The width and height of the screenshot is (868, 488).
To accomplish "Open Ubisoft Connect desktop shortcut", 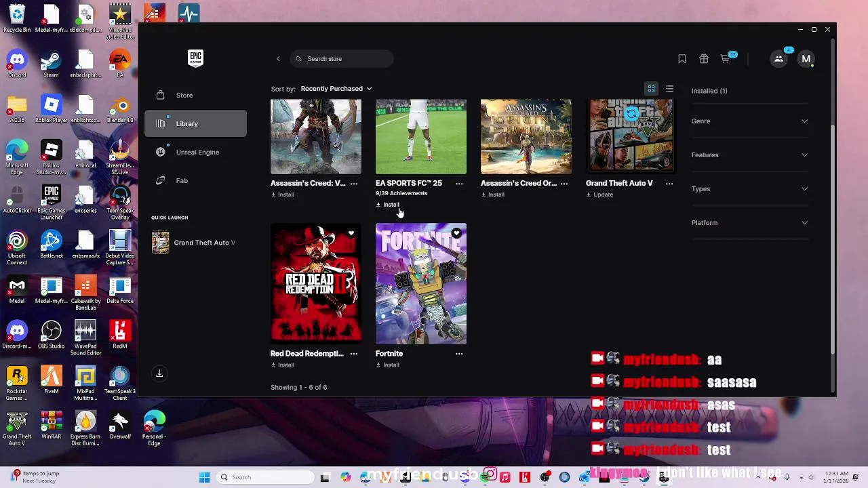I will coord(17,245).
